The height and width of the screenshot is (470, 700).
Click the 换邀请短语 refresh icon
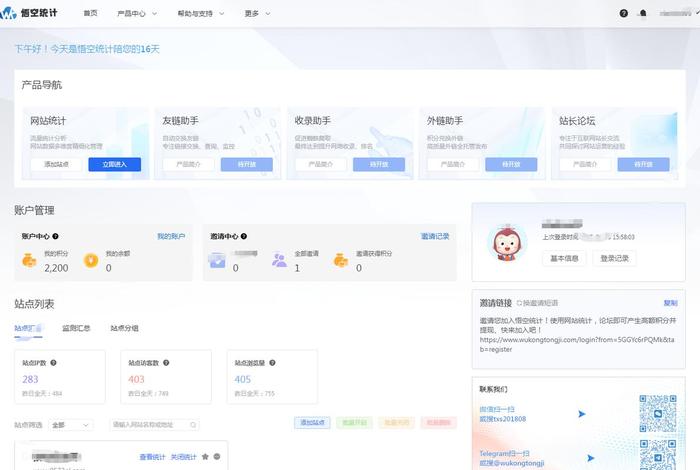pyautogui.click(x=519, y=303)
